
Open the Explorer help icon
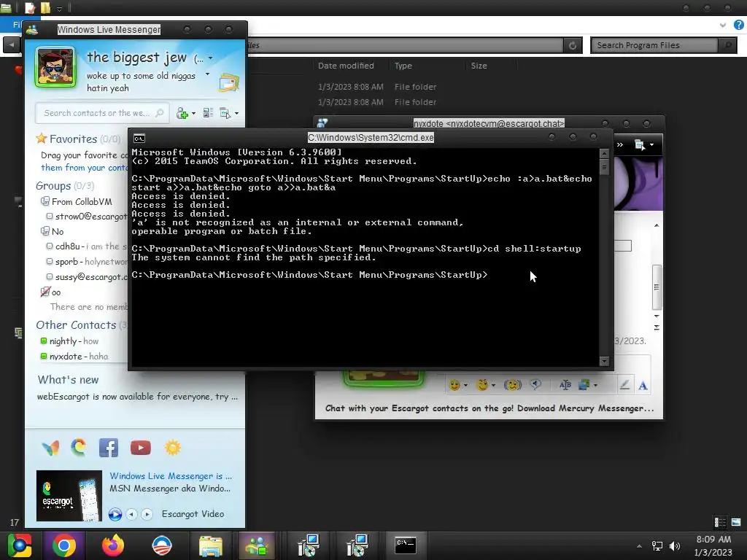coord(739,25)
